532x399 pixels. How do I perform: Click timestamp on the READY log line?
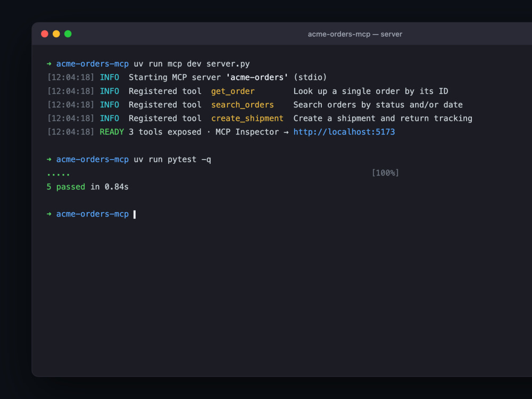coord(71,132)
